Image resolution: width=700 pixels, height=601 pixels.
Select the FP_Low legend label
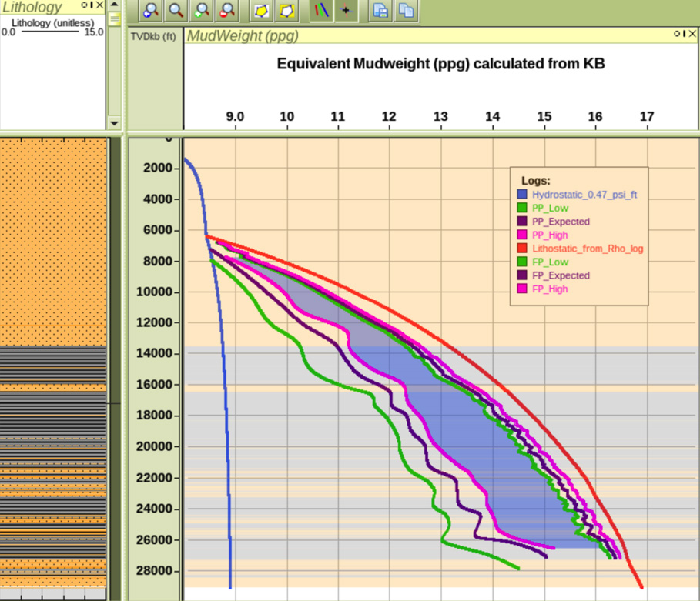coord(550,262)
